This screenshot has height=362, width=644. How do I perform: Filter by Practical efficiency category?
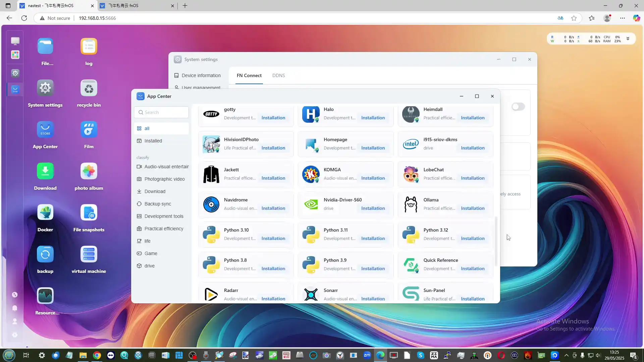(x=161, y=229)
